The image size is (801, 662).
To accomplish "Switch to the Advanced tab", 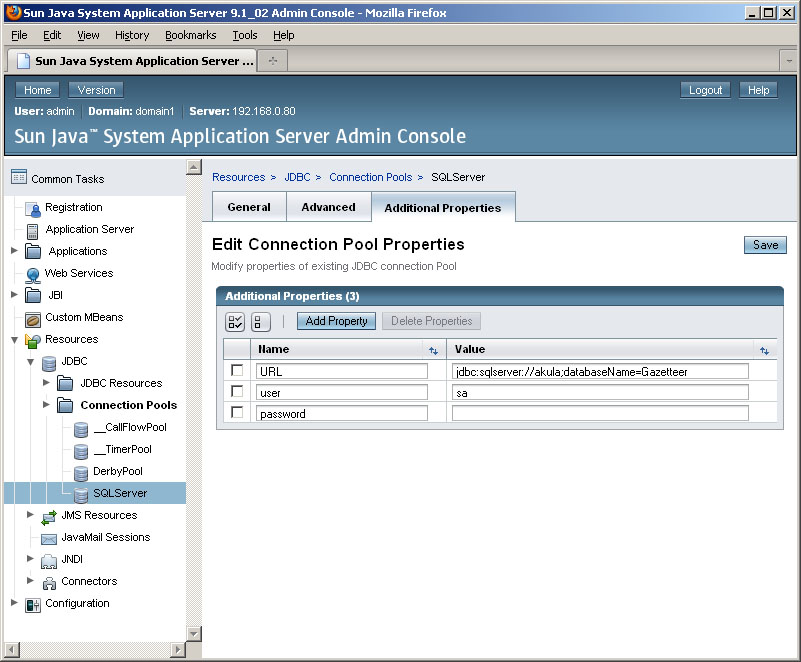I will pyautogui.click(x=328, y=207).
